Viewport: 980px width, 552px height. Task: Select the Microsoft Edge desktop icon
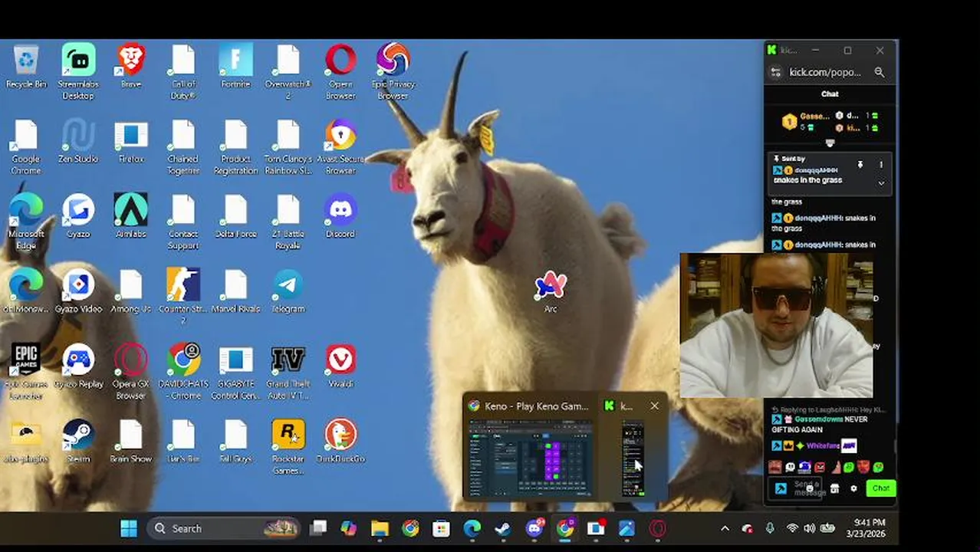pyautogui.click(x=26, y=222)
